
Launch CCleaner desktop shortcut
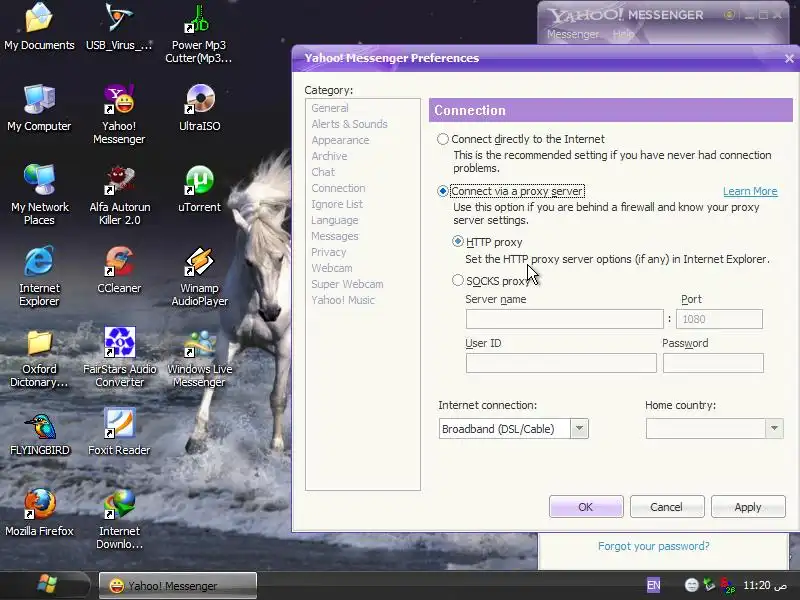119,270
